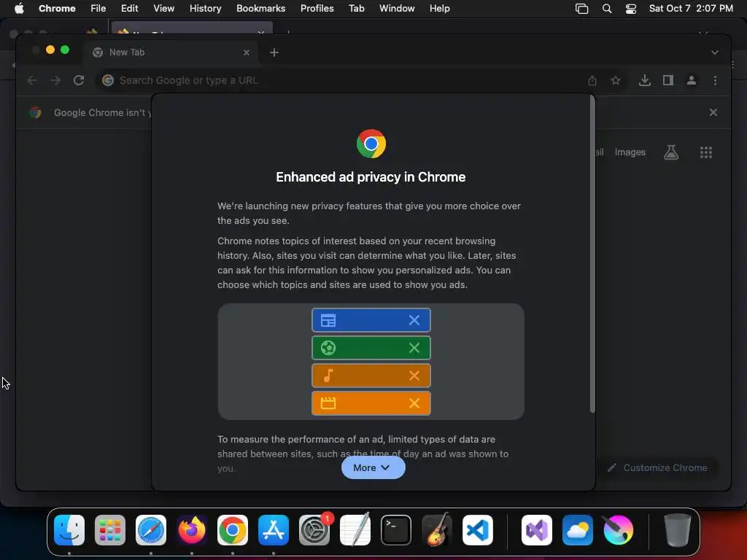Screen dimensions: 747x560
Task: Close the default browser infobar
Action: (713, 112)
